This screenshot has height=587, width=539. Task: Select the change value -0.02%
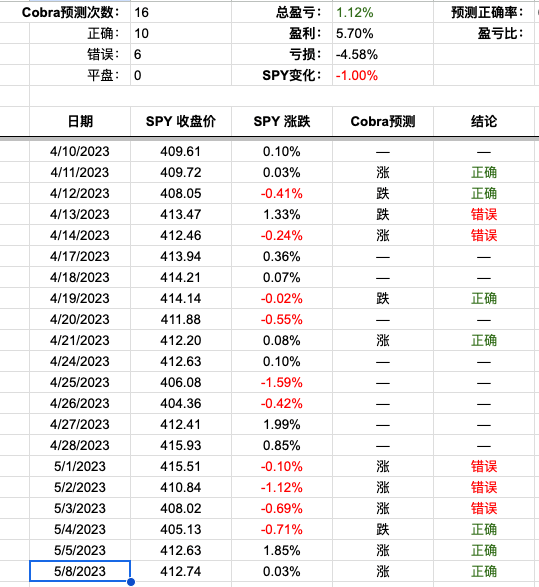click(282, 298)
